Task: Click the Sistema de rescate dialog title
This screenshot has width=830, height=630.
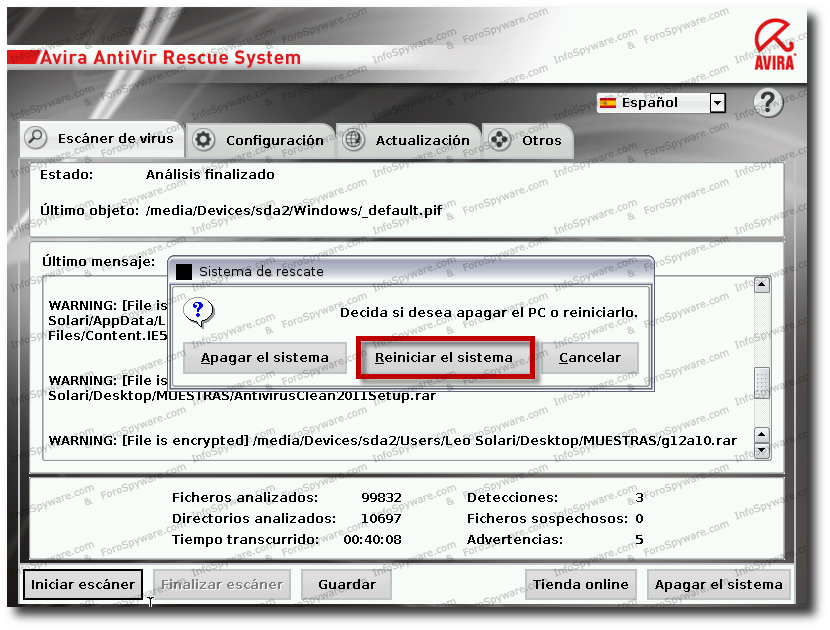Action: pyautogui.click(x=261, y=272)
